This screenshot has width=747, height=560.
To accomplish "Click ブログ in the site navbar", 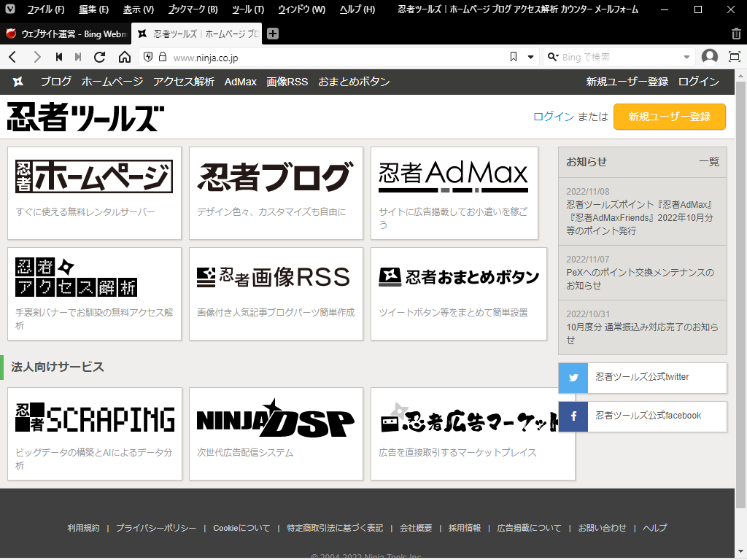I will click(x=55, y=82).
